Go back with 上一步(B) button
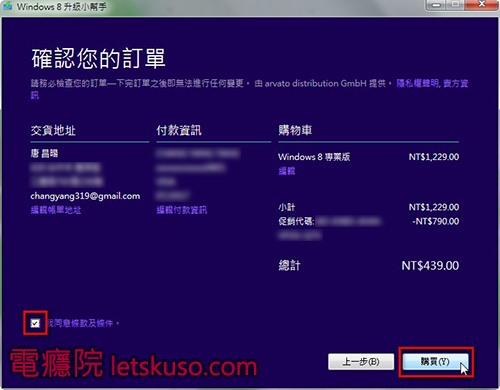The width and height of the screenshot is (500, 390). [x=361, y=362]
